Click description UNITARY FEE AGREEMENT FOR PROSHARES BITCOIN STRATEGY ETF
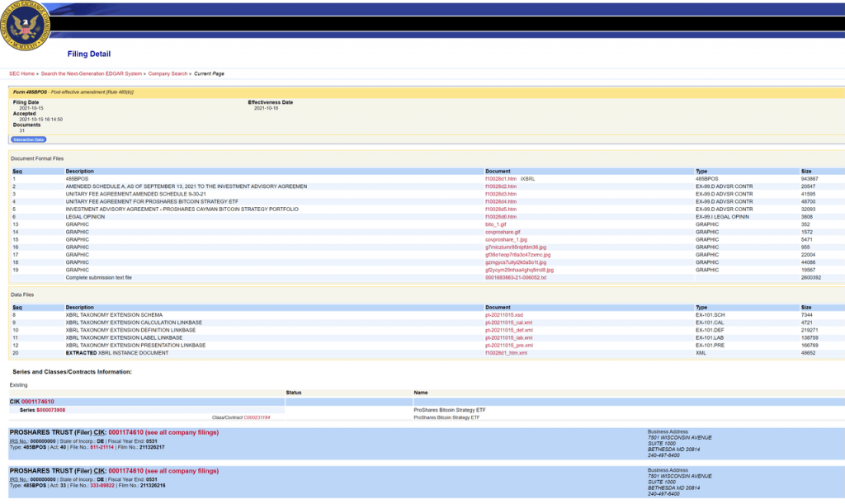Image resolution: width=845 pixels, height=504 pixels. pyautogui.click(x=152, y=201)
